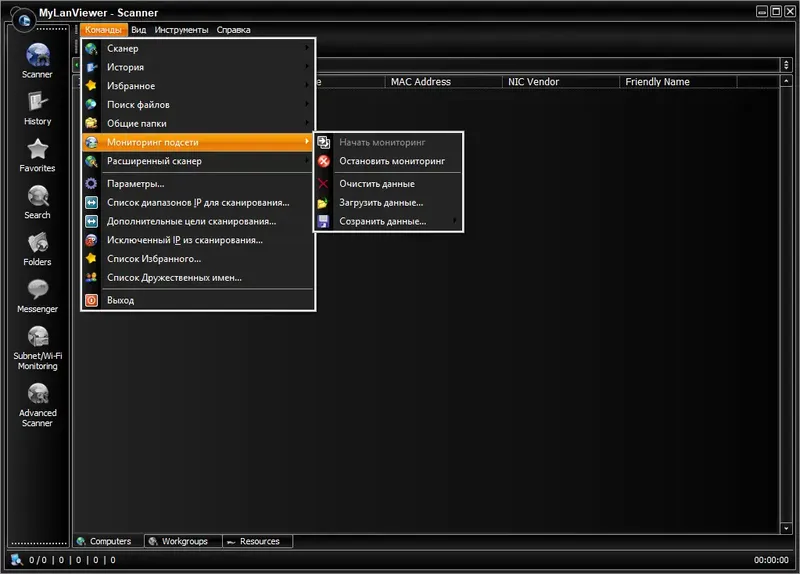
Task: Click the Очистить данные red X icon
Action: (x=323, y=184)
